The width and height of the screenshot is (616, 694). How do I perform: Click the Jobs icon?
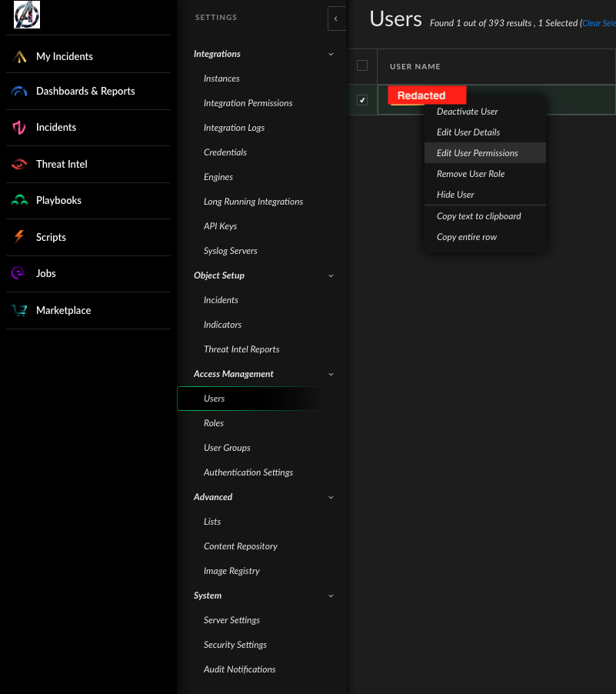[20, 273]
